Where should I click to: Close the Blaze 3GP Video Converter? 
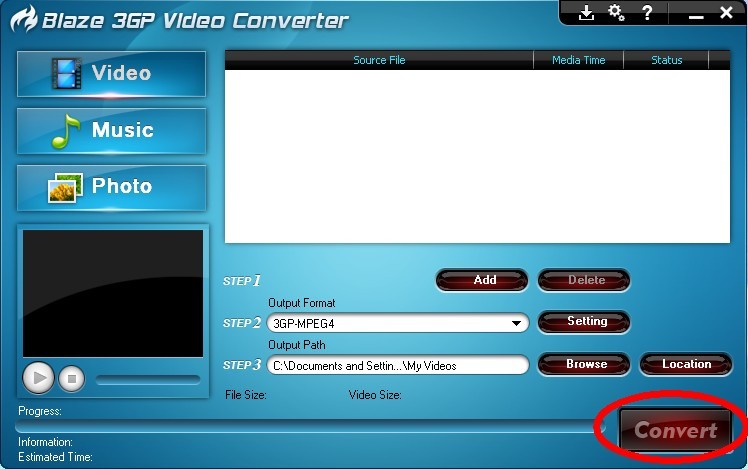coord(726,12)
